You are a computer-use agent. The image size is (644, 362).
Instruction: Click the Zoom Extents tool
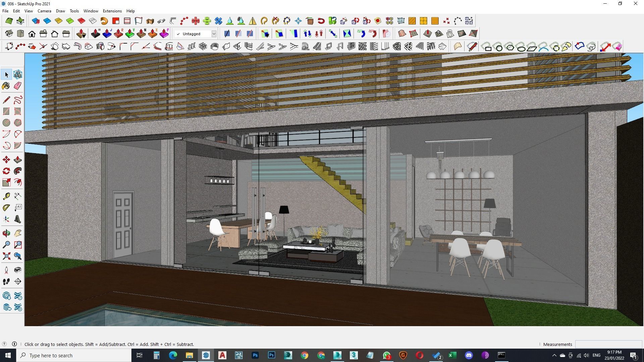(x=6, y=256)
